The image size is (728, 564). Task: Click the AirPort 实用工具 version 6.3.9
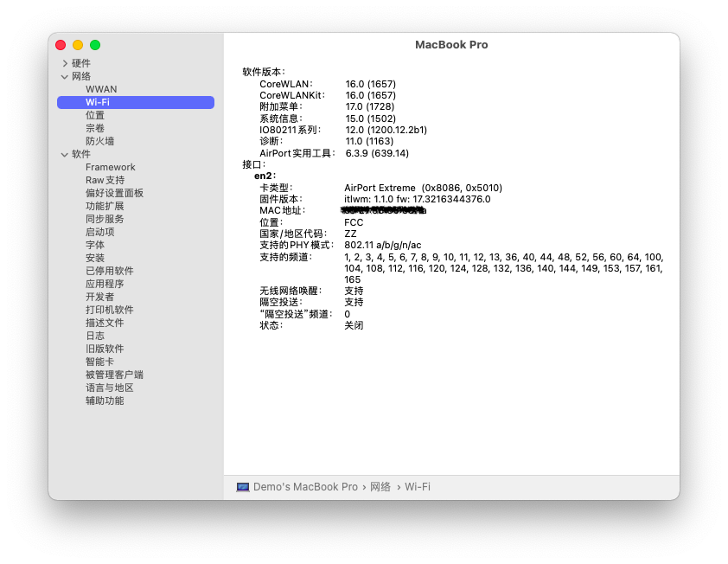377,153
